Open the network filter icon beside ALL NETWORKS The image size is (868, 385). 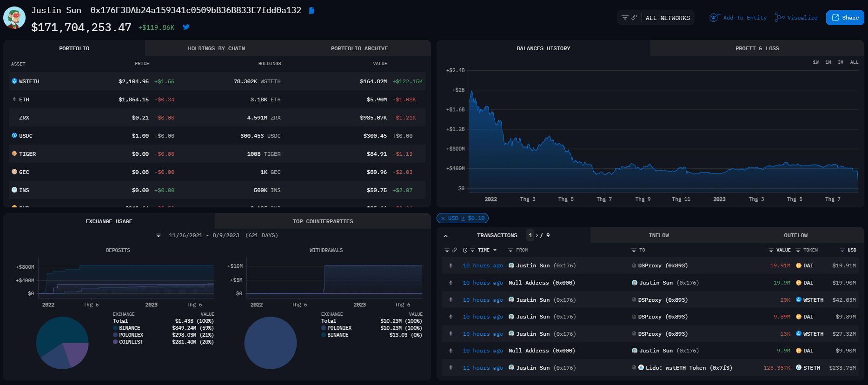[x=625, y=18]
